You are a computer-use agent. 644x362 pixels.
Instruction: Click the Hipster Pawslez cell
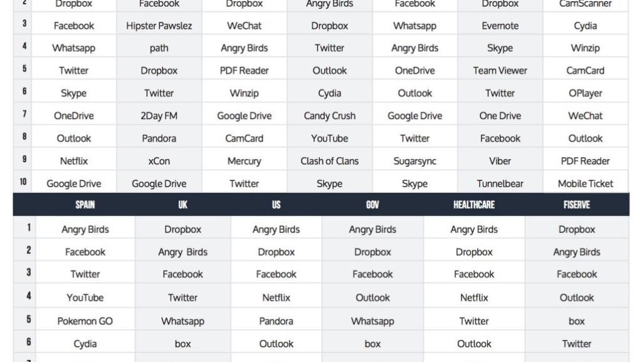click(x=159, y=26)
